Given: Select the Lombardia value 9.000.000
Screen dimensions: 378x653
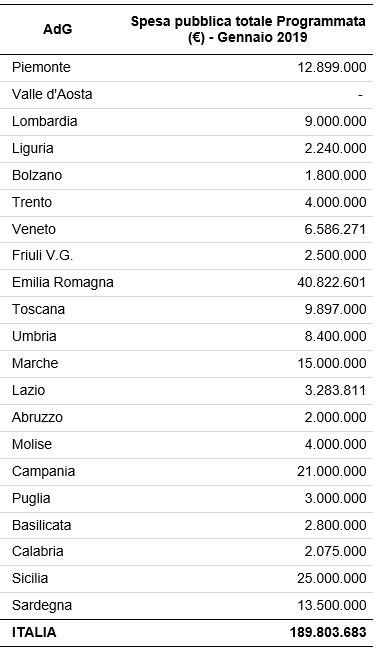Looking at the screenshot, I should click(x=335, y=122).
